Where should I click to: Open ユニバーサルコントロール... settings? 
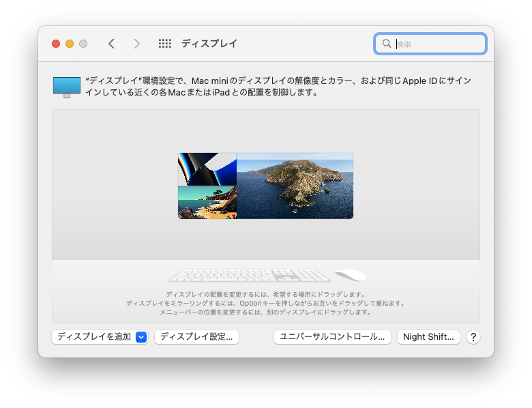(332, 337)
